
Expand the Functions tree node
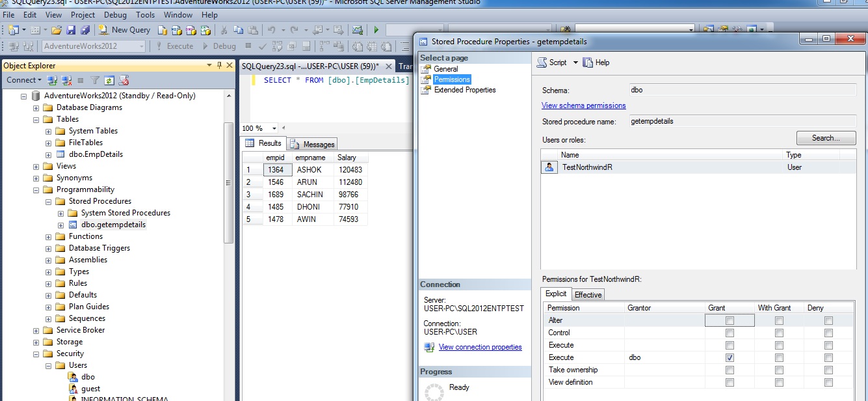(48, 236)
